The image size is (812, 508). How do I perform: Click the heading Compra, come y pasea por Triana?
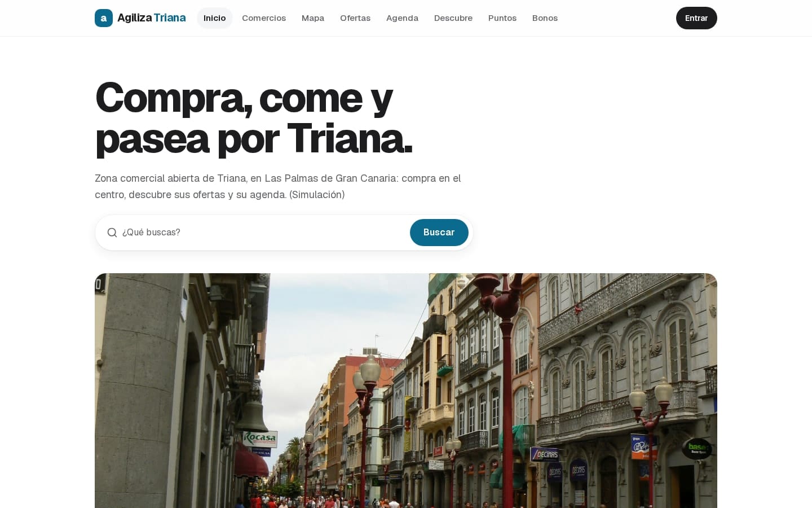[x=254, y=118]
